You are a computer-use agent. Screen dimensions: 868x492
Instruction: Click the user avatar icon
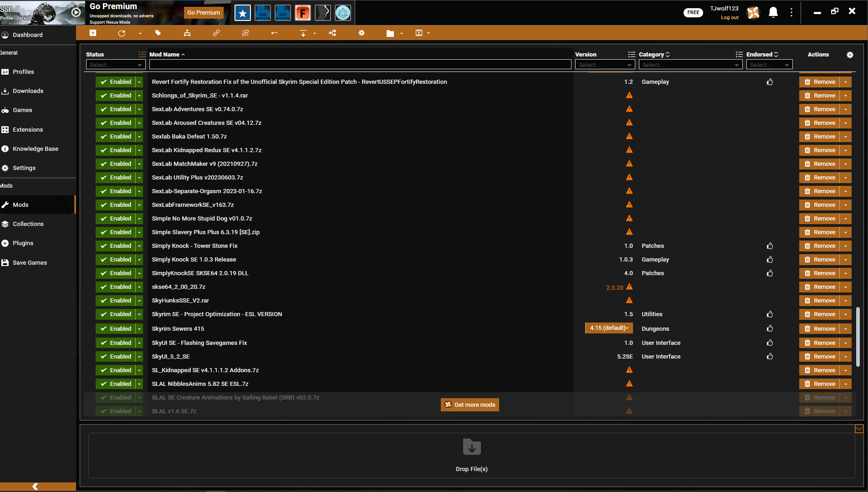[x=753, y=12]
